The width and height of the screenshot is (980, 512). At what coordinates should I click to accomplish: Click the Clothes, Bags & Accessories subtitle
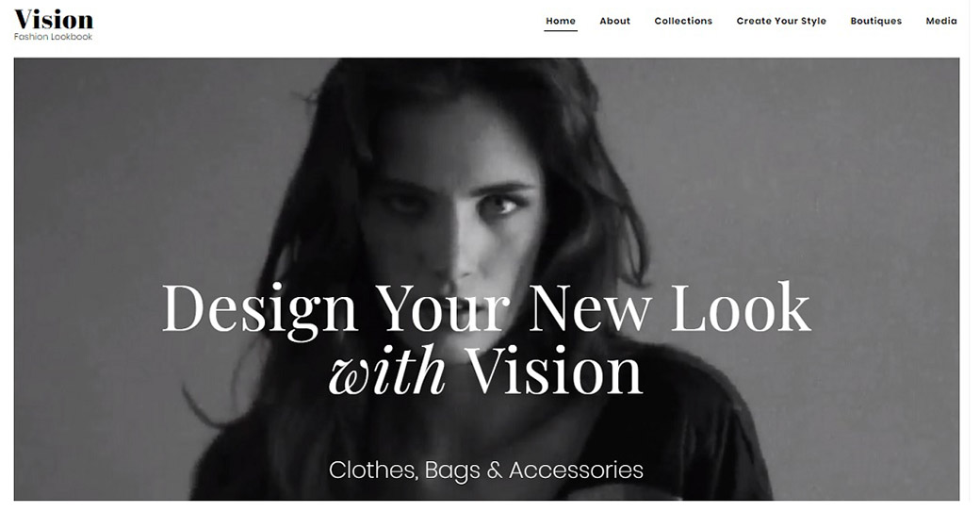tap(485, 471)
